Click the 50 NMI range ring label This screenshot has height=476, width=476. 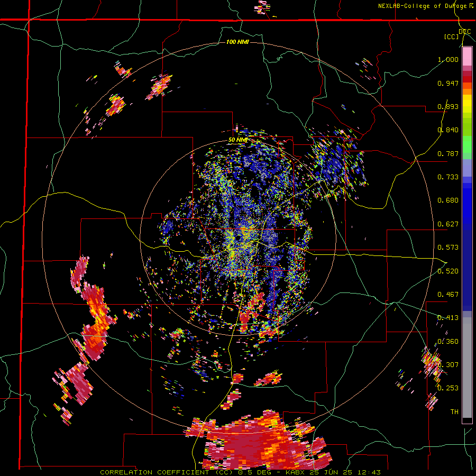(237, 140)
